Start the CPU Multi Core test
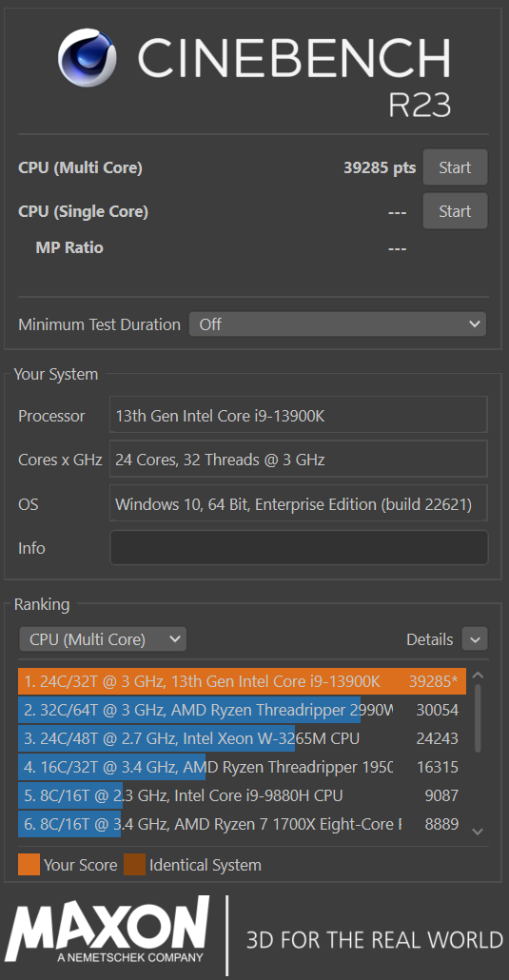Image resolution: width=509 pixels, height=980 pixels. (x=455, y=167)
